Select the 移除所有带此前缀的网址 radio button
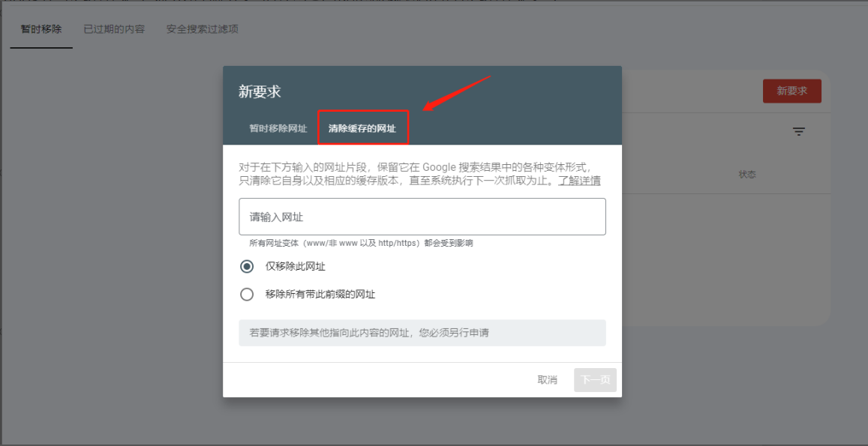Viewport: 868px width, 446px height. (247, 295)
